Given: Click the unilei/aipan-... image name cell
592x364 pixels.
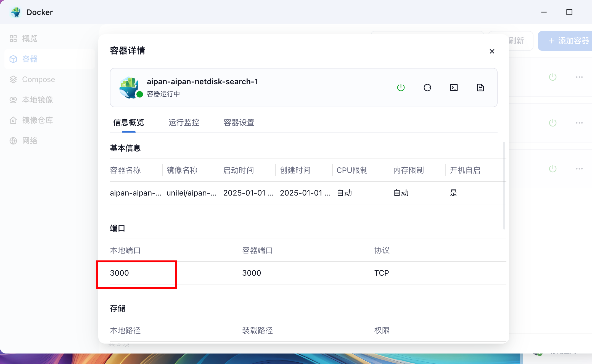Looking at the screenshot, I should pos(191,193).
